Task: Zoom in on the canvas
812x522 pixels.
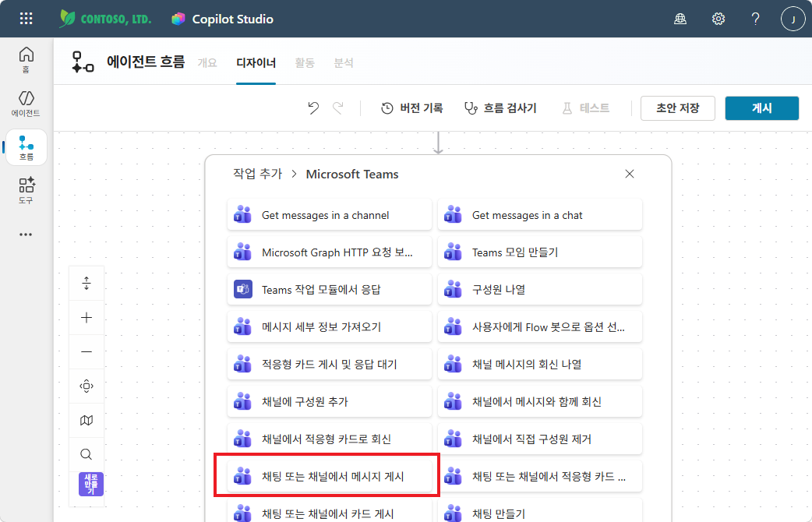Action: pyautogui.click(x=86, y=317)
